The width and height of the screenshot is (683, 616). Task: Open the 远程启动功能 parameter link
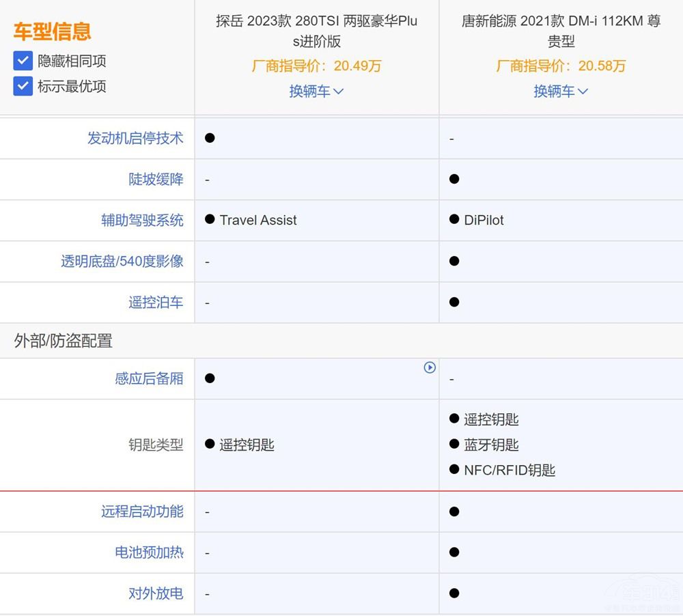coord(142,511)
